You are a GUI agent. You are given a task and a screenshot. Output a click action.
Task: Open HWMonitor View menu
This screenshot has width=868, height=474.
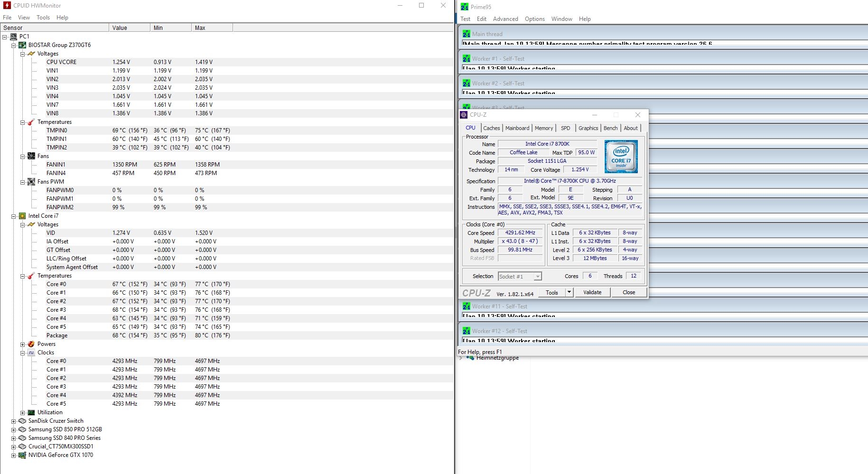[x=24, y=18]
